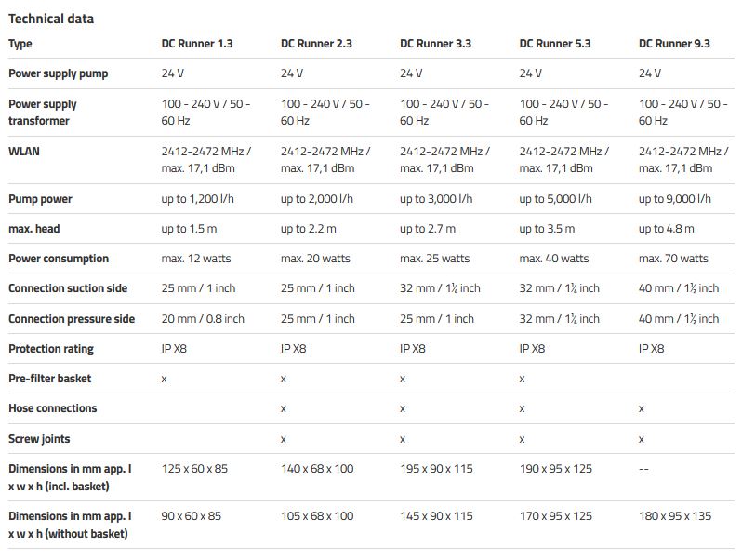Viewport: 742px width, 560px height.
Task: Click the "max. 70 watts" cell
Action: (x=673, y=259)
